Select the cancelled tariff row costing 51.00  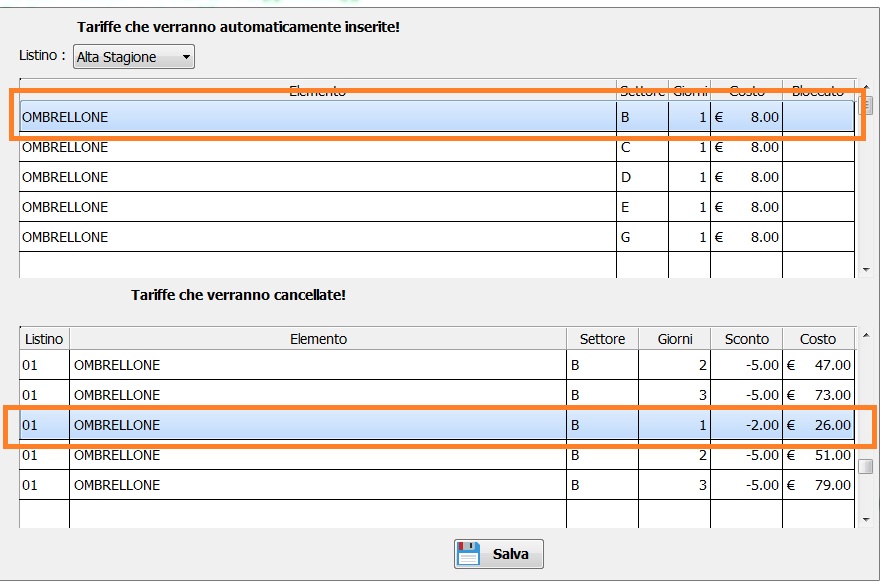click(437, 455)
